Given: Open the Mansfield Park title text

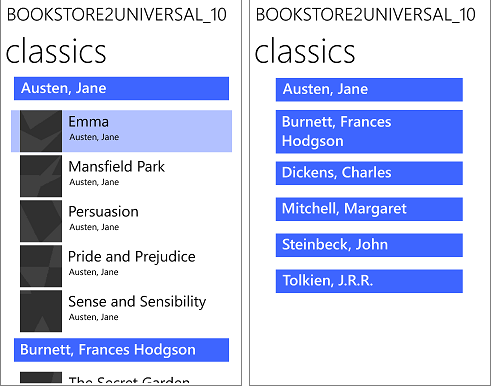Looking at the screenshot, I should pos(116,167).
